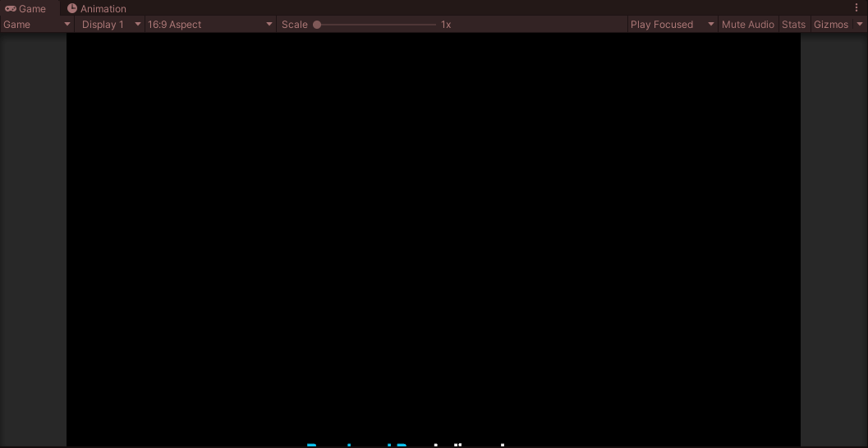
Task: Click the Scale slider handle
Action: (317, 25)
